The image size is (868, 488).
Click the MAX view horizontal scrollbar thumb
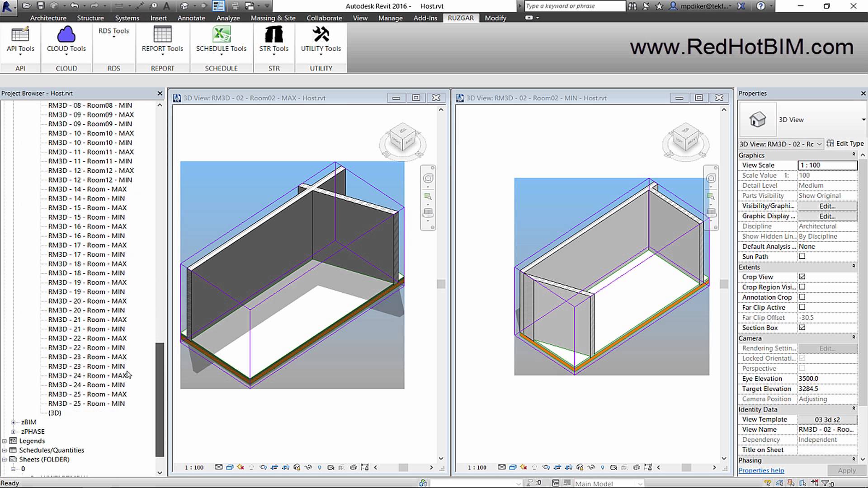pyautogui.click(x=403, y=467)
